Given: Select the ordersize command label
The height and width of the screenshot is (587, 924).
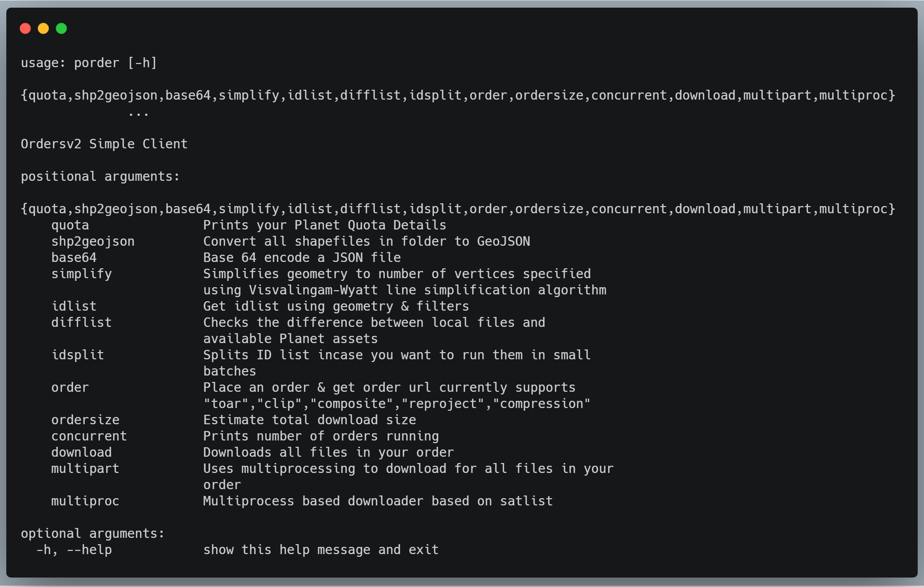Looking at the screenshot, I should click(x=85, y=420).
